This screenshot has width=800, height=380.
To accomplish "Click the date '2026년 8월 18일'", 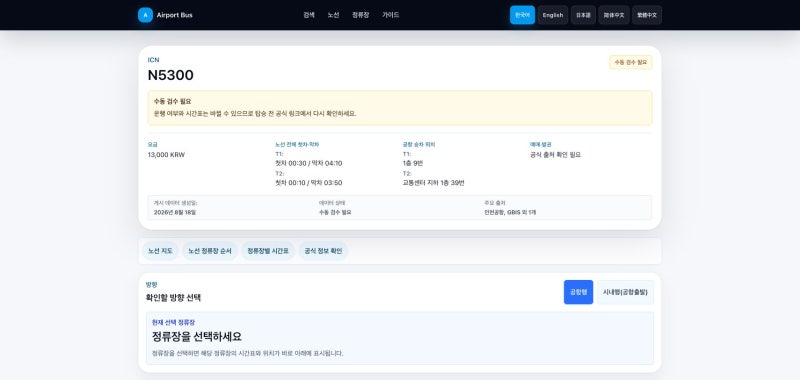I will [x=174, y=212].
